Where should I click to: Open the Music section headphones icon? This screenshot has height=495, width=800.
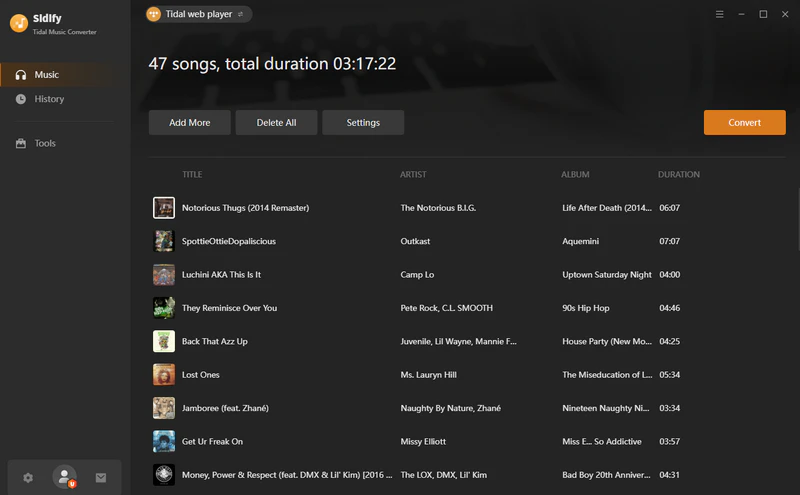point(20,75)
